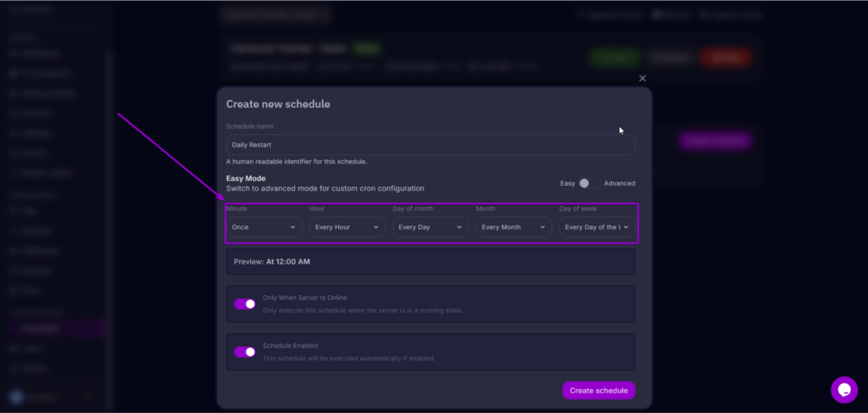The height and width of the screenshot is (413, 868).
Task: Open the Day of month dropdown
Action: coord(431,227)
